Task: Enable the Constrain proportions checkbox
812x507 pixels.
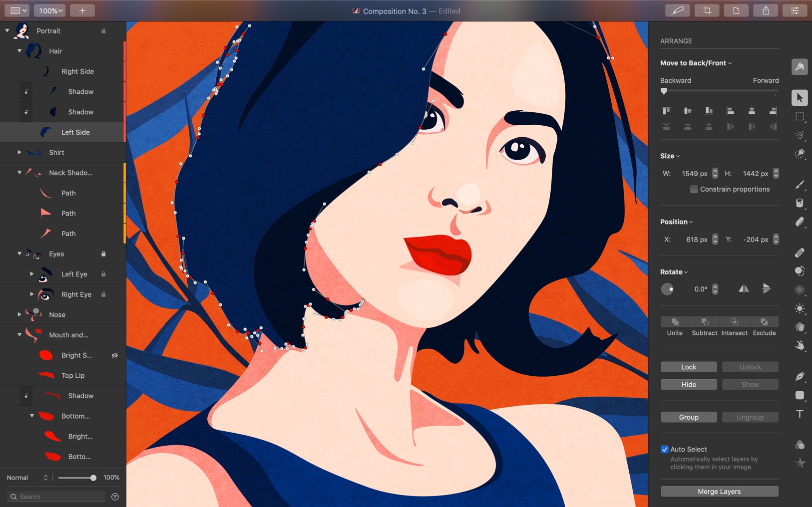Action: pos(694,189)
